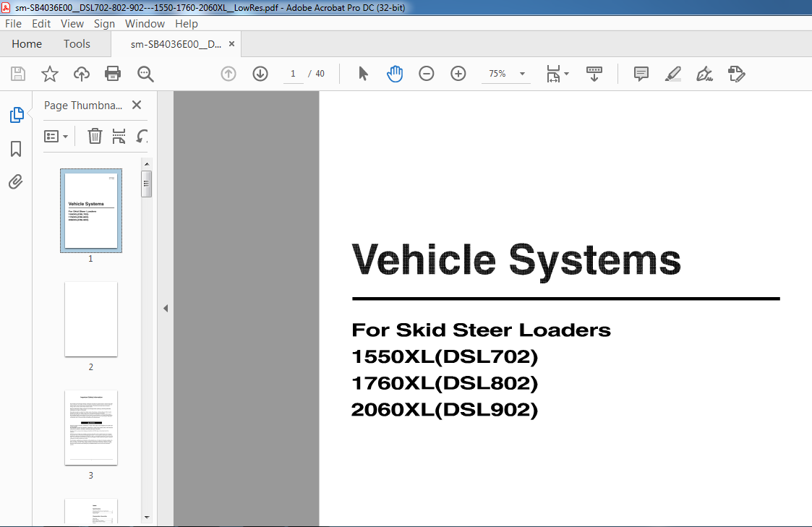Click the scrolling mode toolbar icon
812x527 pixels.
594,74
